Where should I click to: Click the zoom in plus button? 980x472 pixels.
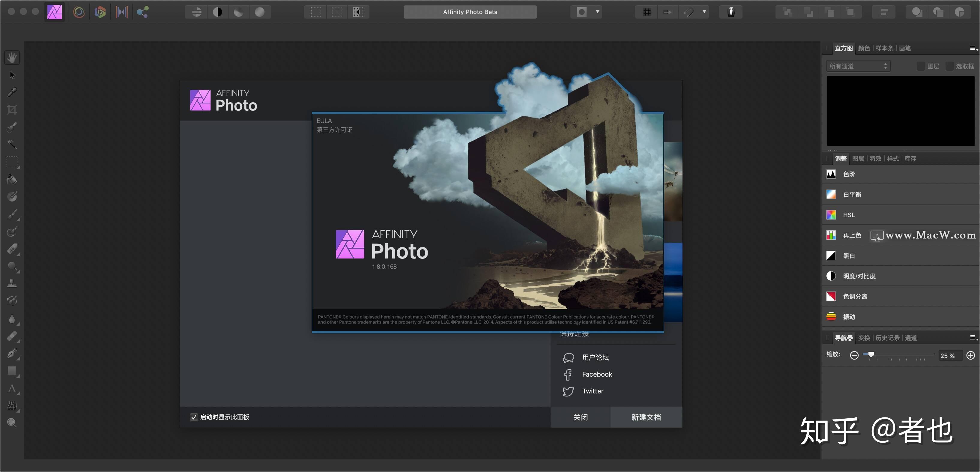970,355
